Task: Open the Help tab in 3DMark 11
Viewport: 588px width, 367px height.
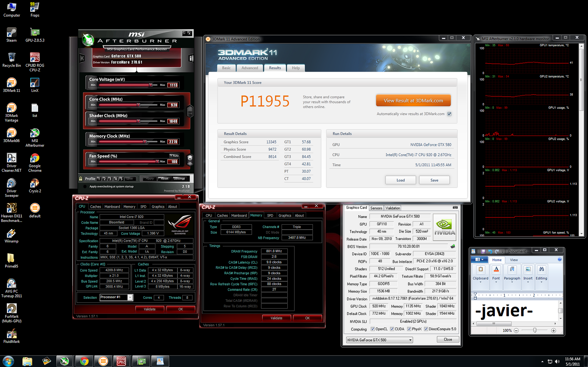Action: coord(296,68)
